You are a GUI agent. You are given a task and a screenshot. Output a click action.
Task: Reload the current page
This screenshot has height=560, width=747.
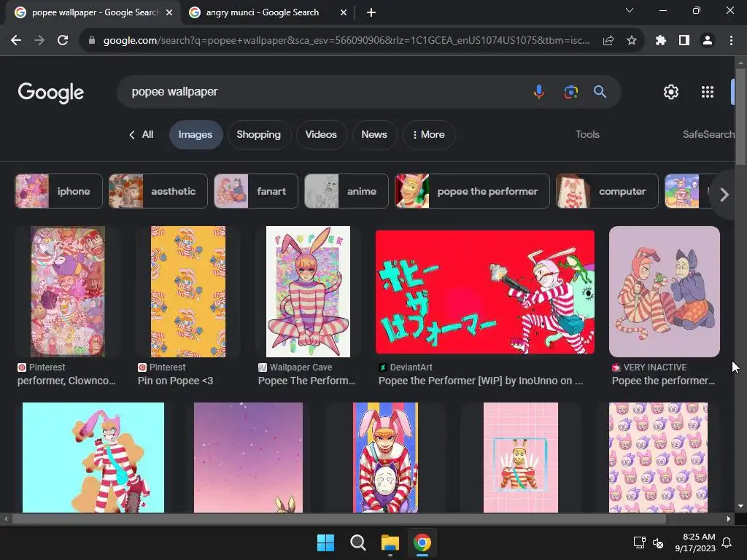pos(63,41)
